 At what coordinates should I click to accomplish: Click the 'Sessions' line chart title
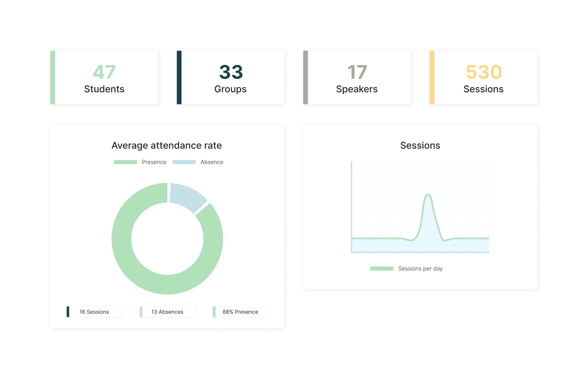click(x=420, y=146)
